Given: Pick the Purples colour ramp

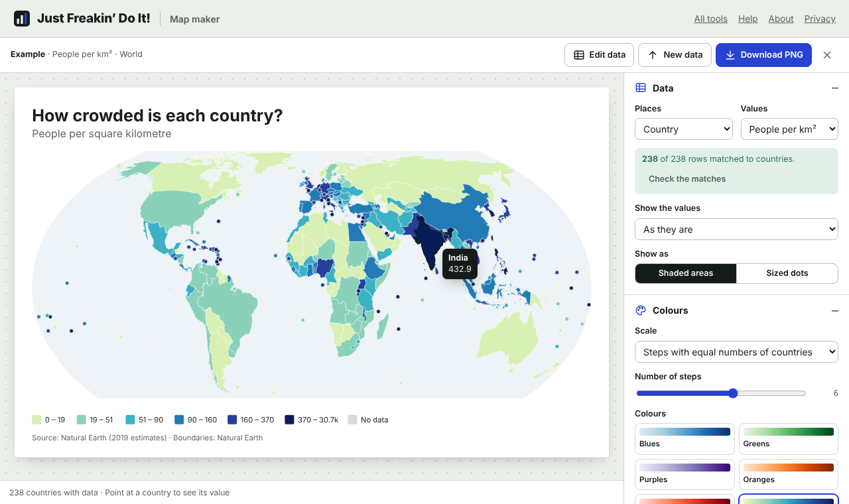Looking at the screenshot, I should tap(685, 475).
